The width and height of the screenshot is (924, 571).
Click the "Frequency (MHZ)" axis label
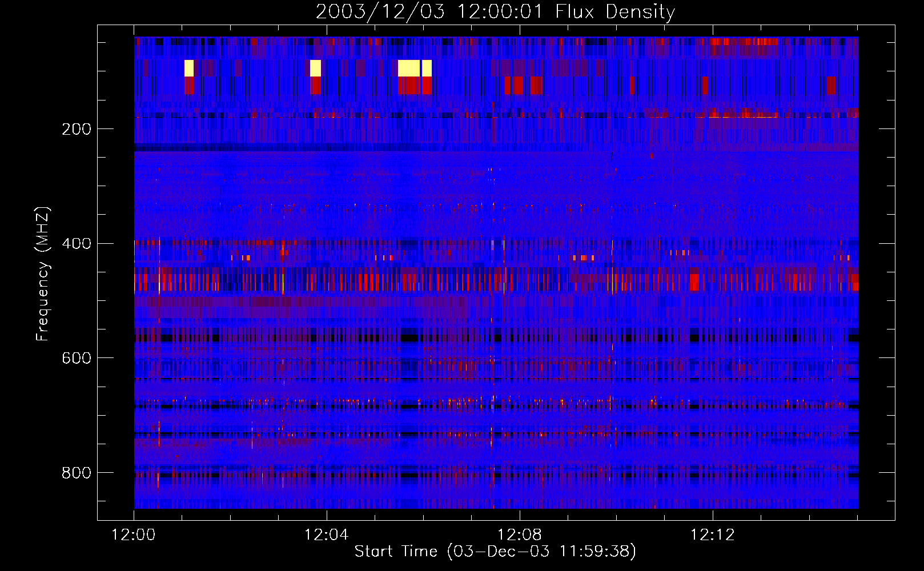43,274
